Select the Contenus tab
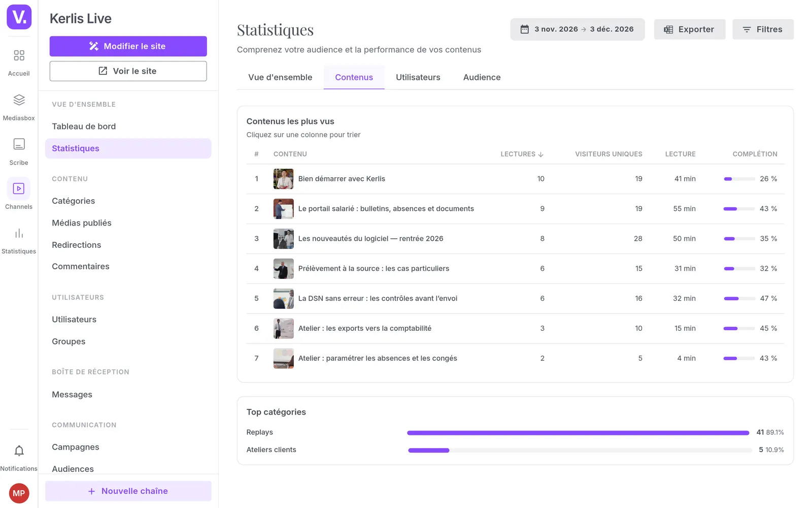The width and height of the screenshot is (812, 508). tap(354, 77)
